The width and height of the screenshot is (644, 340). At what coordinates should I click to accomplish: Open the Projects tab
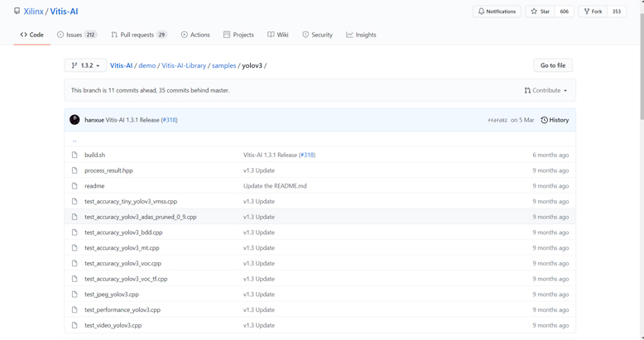238,35
